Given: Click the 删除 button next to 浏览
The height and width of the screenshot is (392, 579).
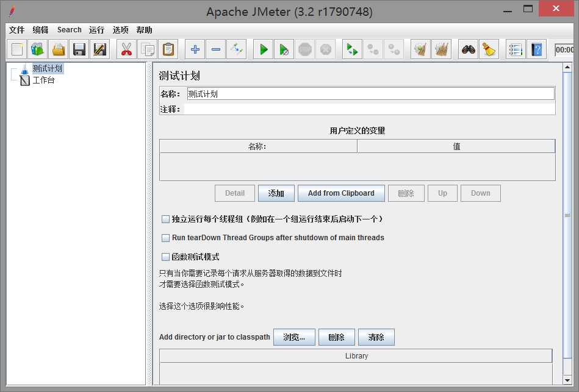Looking at the screenshot, I should point(336,337).
